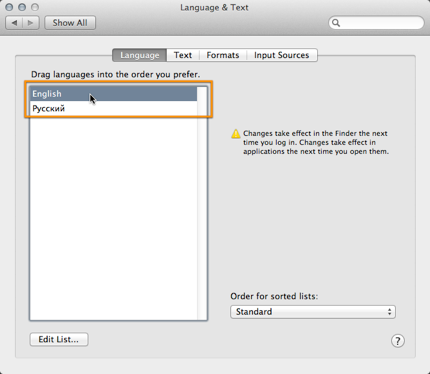Open the Standard sort order dropdown
Viewport: 430px width, 374px height.
(313, 312)
